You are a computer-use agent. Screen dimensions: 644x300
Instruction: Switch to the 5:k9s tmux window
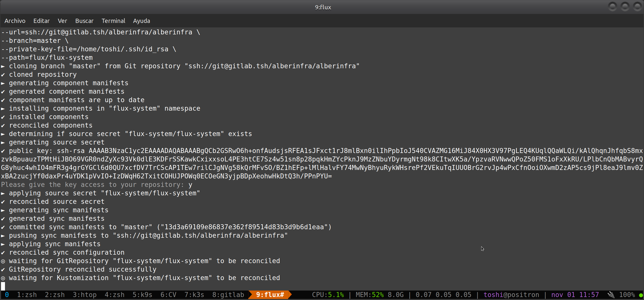[x=143, y=295]
